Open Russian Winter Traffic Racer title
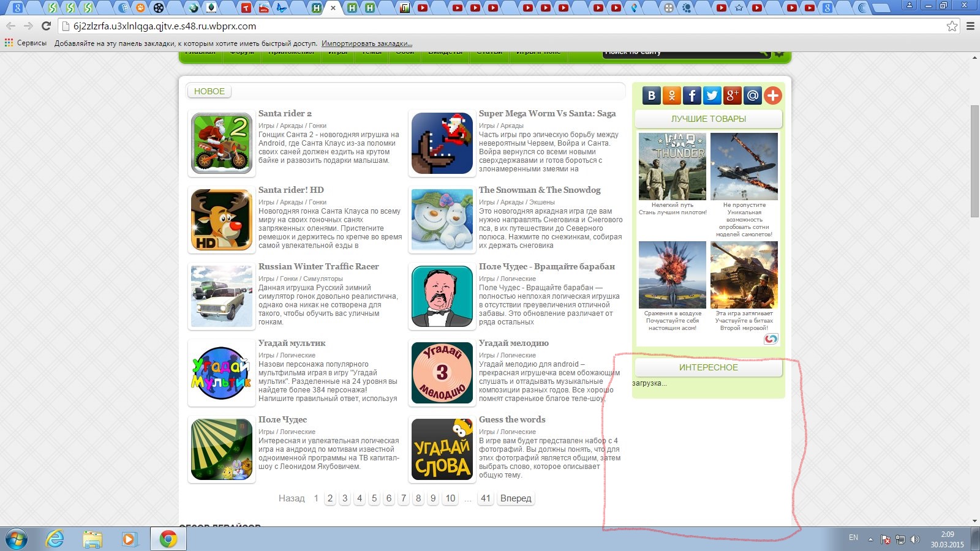The height and width of the screenshot is (551, 980). [318, 266]
